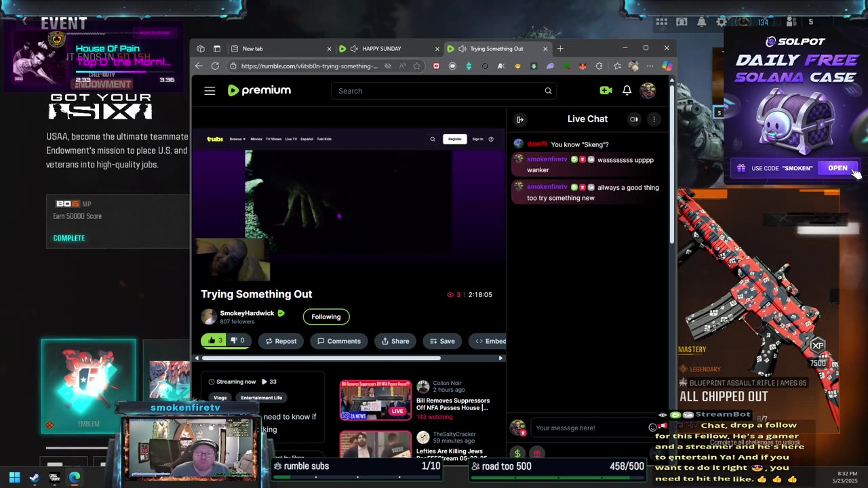Select the Vlogs tag
The image size is (868, 488).
tap(220, 398)
